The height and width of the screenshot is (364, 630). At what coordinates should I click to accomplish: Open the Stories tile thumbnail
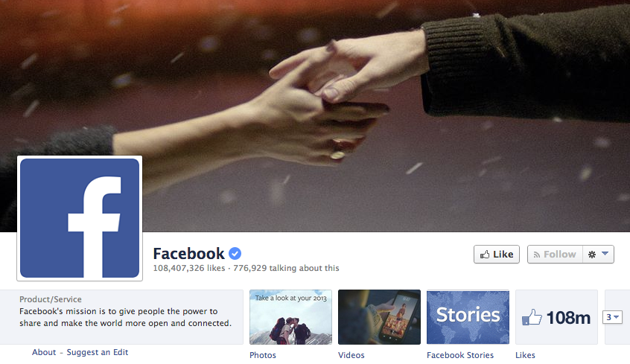tap(468, 317)
